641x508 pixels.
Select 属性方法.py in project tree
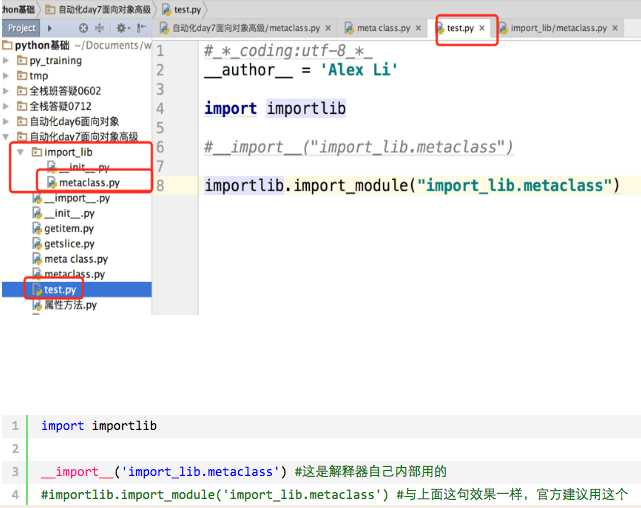click(x=65, y=305)
